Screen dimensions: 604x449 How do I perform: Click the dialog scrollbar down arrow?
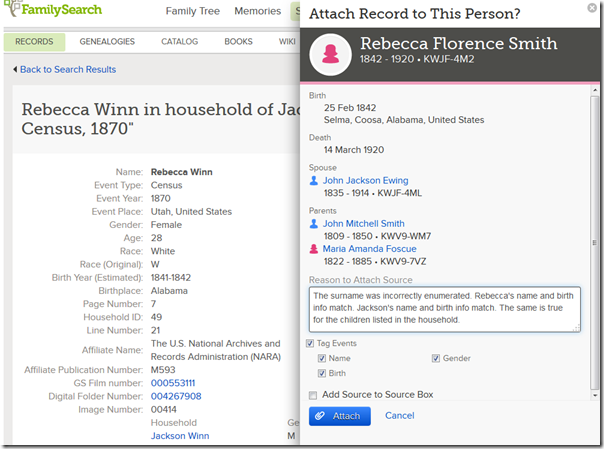pos(595,395)
